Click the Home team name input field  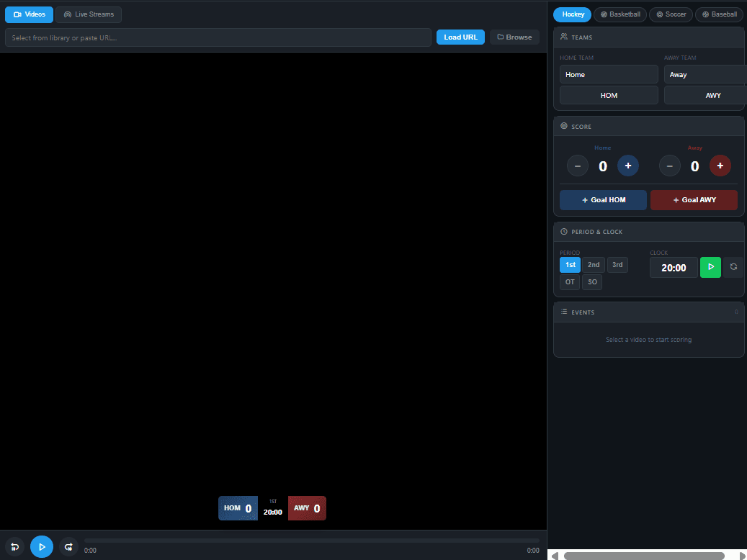[x=609, y=74]
